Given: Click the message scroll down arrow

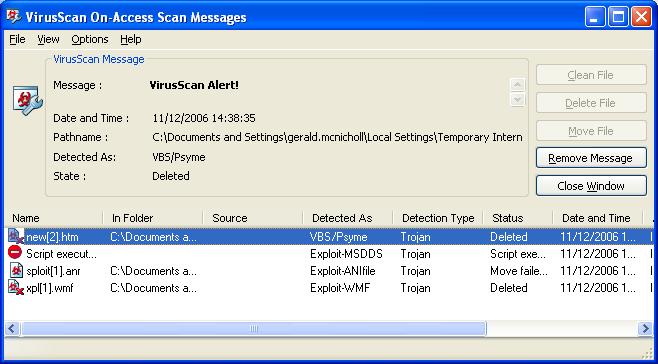Looking at the screenshot, I should tap(518, 99).
